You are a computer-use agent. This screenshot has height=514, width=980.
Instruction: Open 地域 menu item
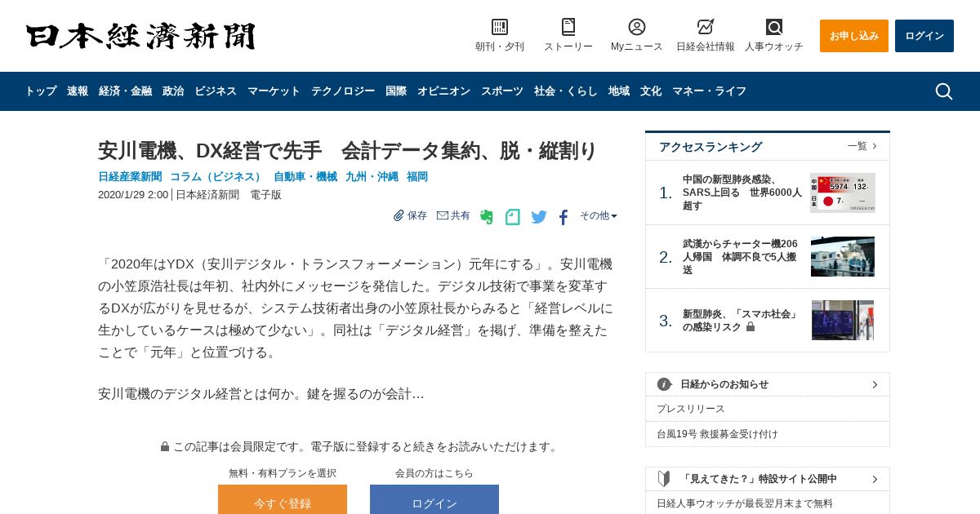pyautogui.click(x=619, y=91)
